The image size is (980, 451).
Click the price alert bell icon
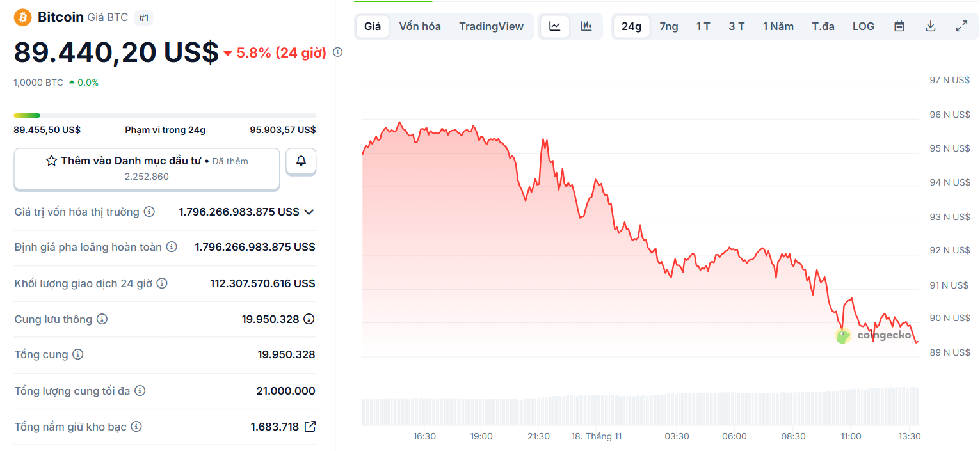pos(301,161)
